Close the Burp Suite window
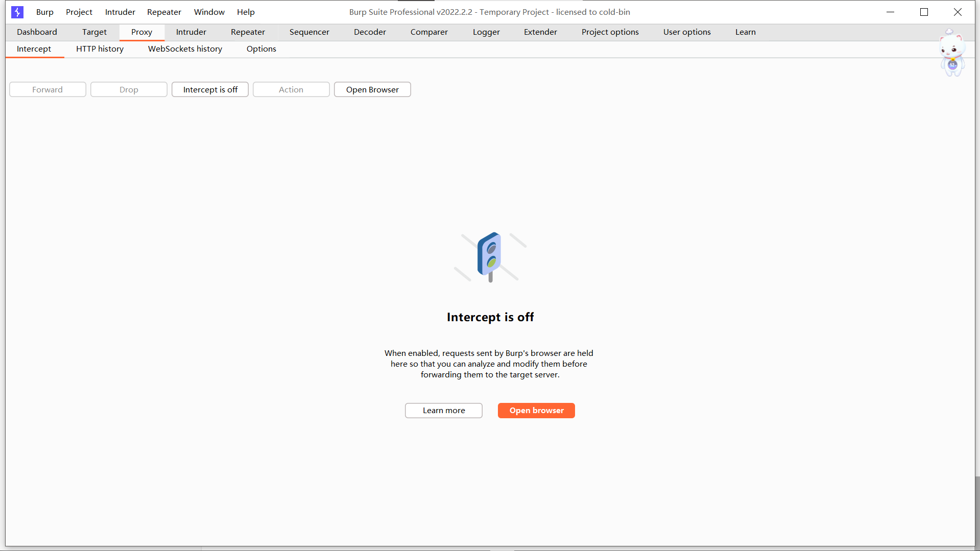This screenshot has height=551, width=980. 958,12
